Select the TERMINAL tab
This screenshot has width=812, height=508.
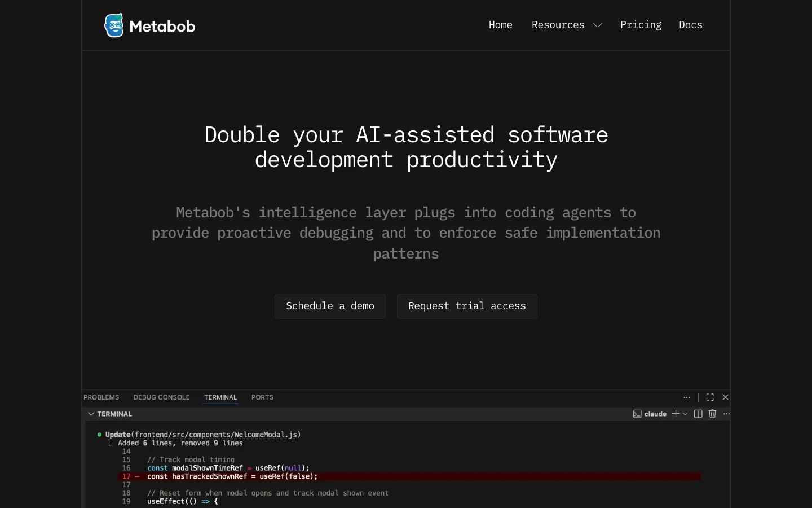point(220,397)
